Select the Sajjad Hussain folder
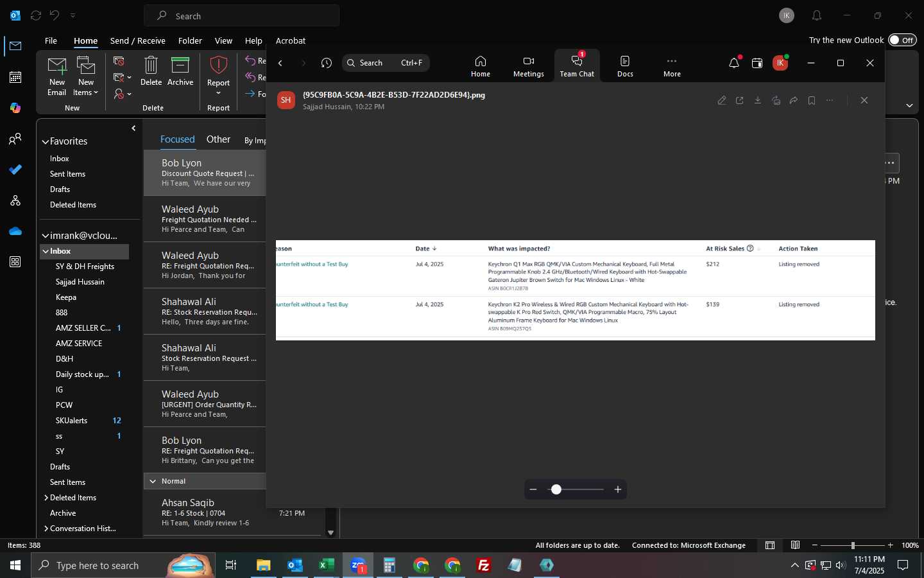Image resolution: width=924 pixels, height=578 pixels. (80, 282)
